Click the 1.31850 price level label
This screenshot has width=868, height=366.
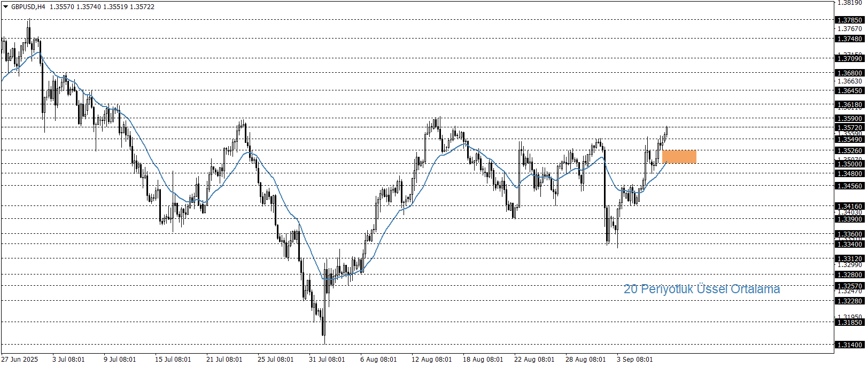point(849,322)
